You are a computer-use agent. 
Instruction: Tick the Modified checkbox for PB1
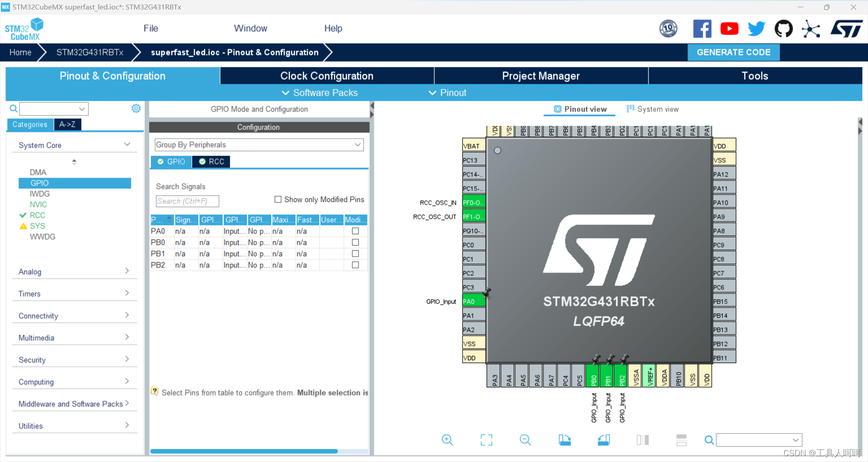(355, 254)
